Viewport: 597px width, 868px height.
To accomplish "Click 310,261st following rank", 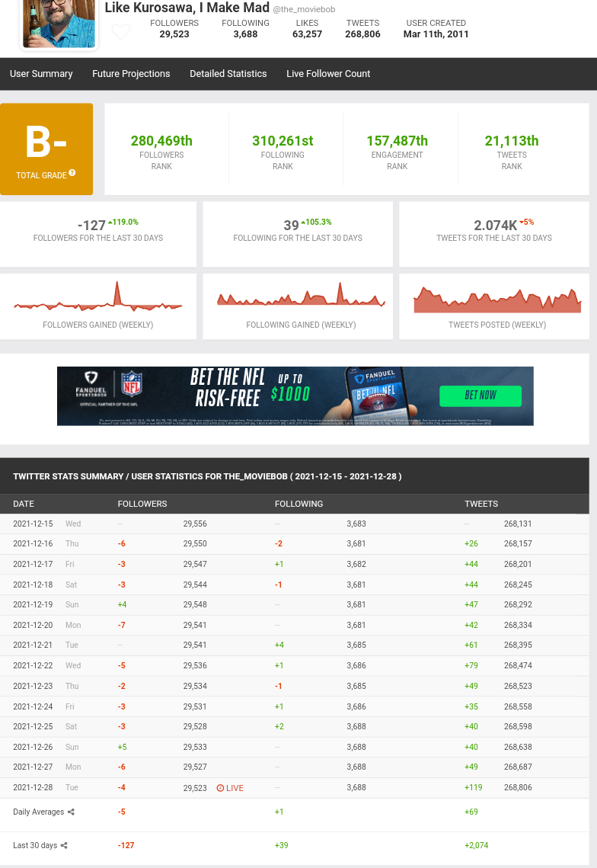I will [x=283, y=141].
